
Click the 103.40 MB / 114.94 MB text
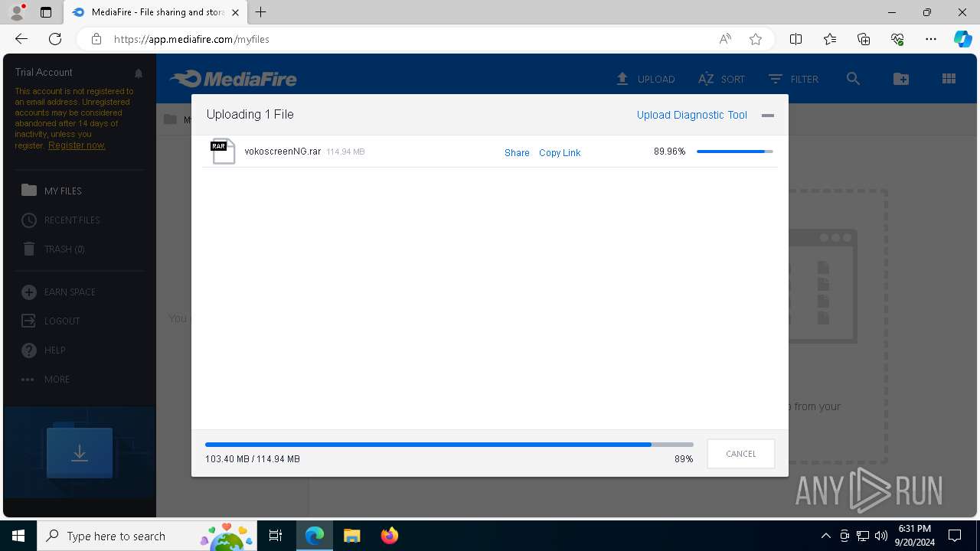253,459
